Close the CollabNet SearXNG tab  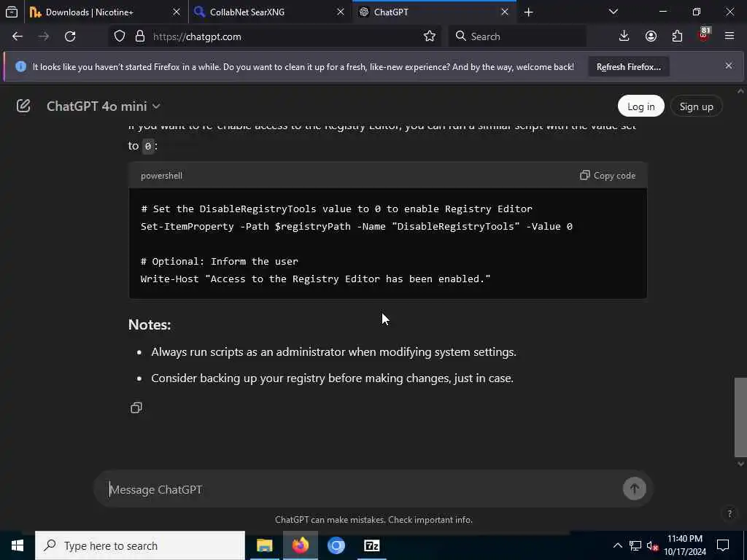[x=340, y=12]
